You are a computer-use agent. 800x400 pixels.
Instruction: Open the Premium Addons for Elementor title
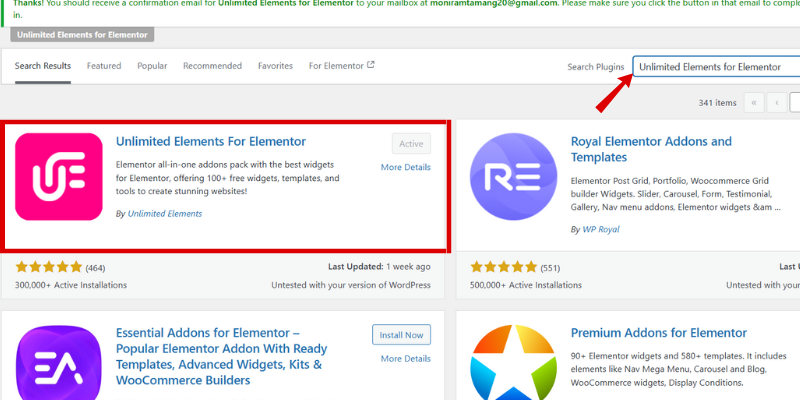point(659,333)
